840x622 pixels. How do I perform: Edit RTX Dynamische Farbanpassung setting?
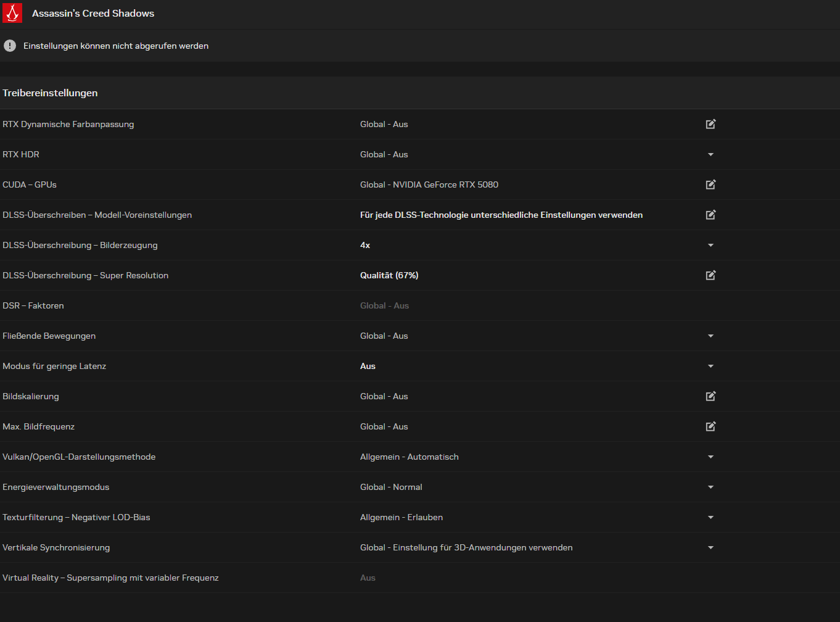click(x=710, y=124)
